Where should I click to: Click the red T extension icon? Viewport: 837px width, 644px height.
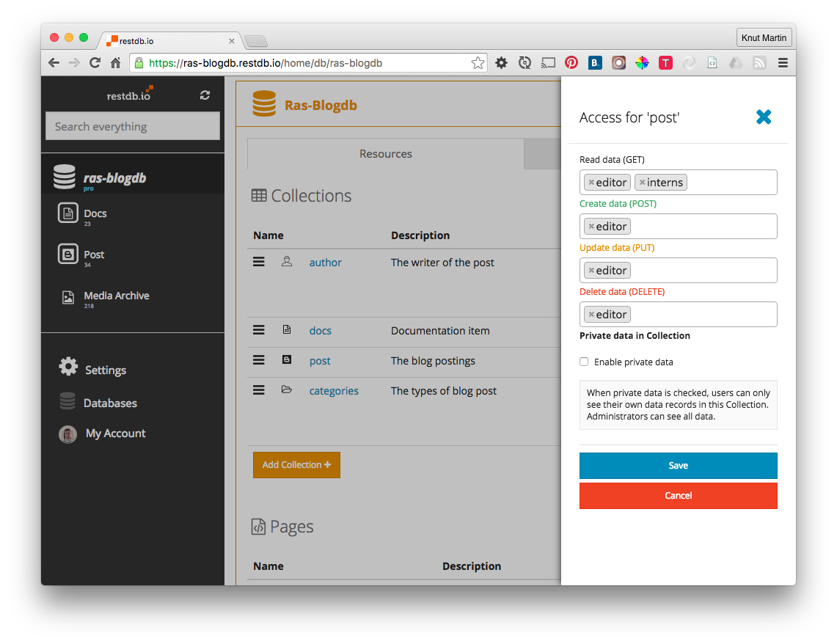click(x=665, y=63)
